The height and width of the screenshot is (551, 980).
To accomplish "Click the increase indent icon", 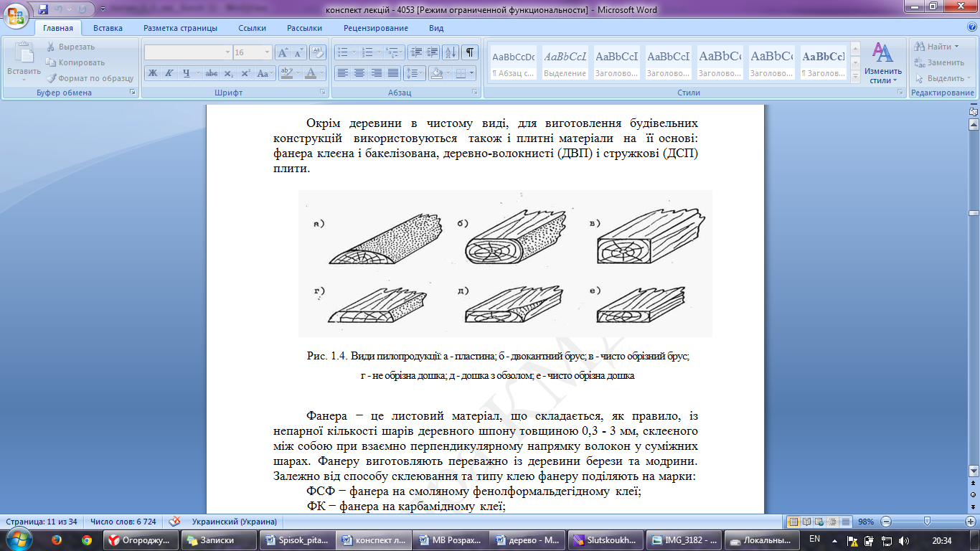I will click(432, 52).
